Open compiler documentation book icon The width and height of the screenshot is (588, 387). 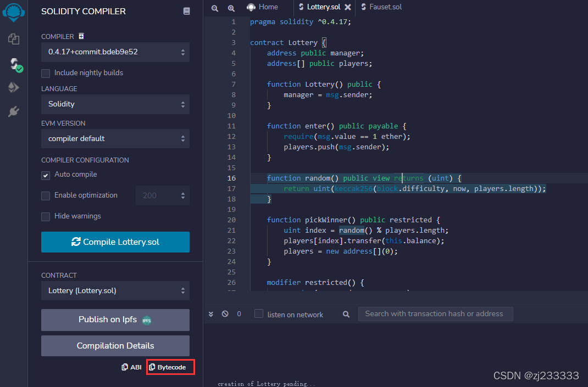point(186,11)
